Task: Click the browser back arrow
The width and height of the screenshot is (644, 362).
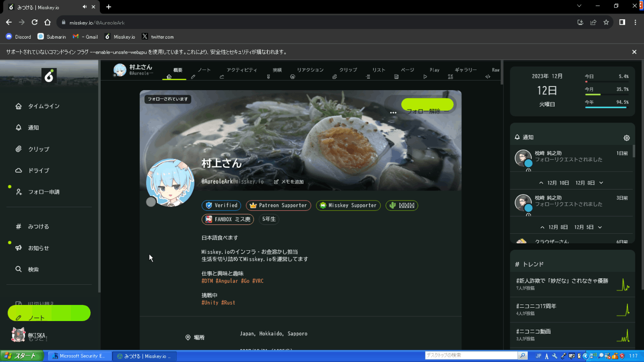Action: [9, 22]
